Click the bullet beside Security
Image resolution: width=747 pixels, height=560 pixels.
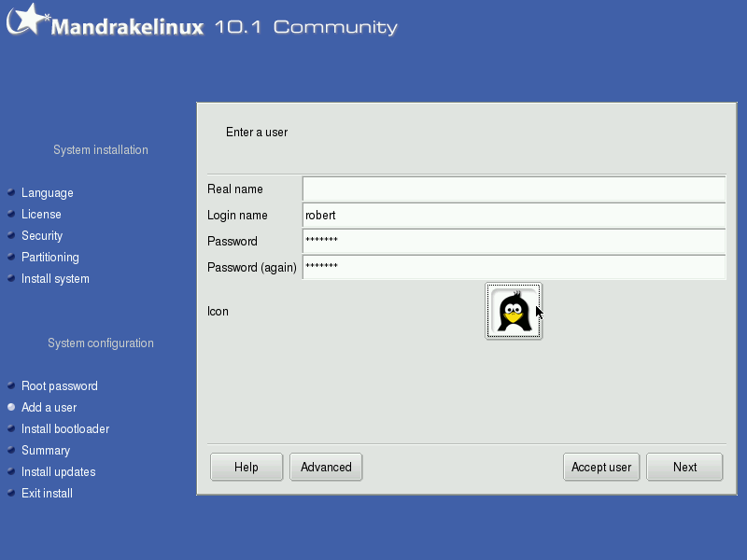point(11,235)
